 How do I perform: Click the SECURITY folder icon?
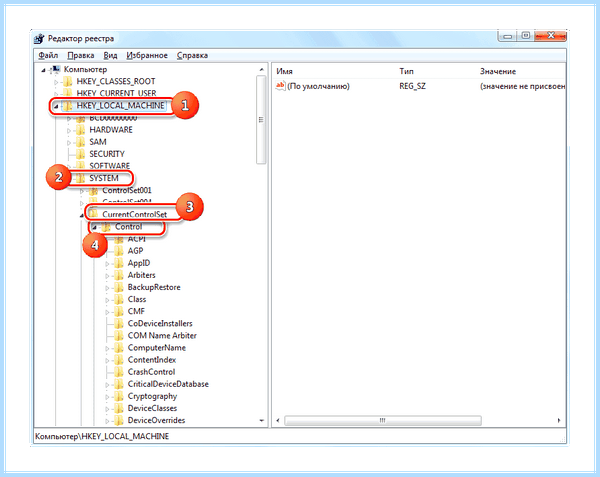pyautogui.click(x=80, y=154)
